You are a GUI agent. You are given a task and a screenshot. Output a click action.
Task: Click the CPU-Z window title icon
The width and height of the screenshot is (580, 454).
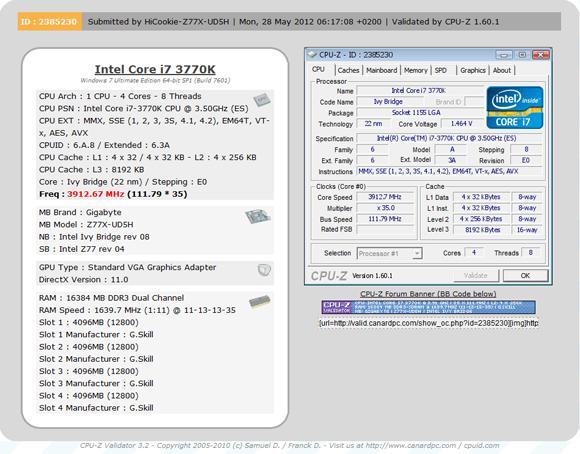[x=313, y=55]
